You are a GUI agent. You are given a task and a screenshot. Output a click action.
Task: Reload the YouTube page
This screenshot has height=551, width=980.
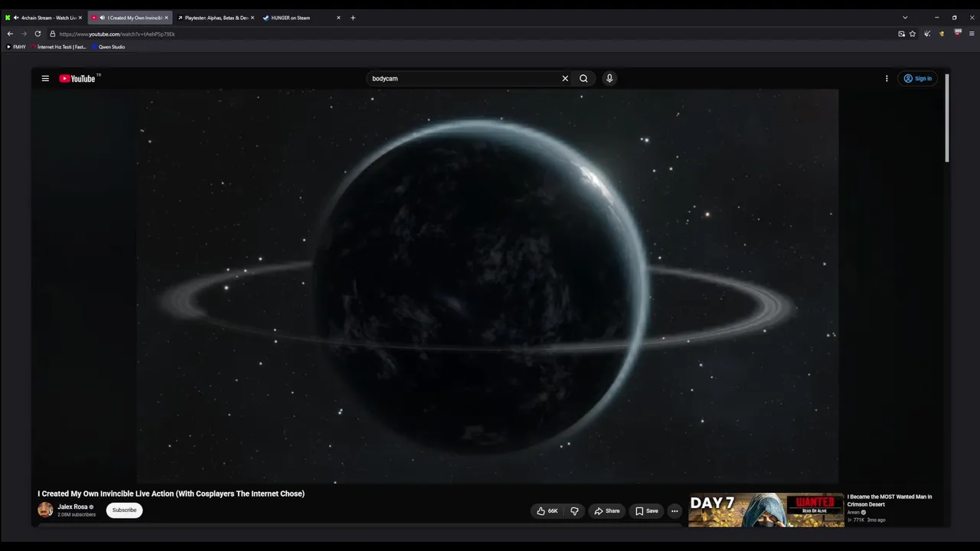click(38, 34)
